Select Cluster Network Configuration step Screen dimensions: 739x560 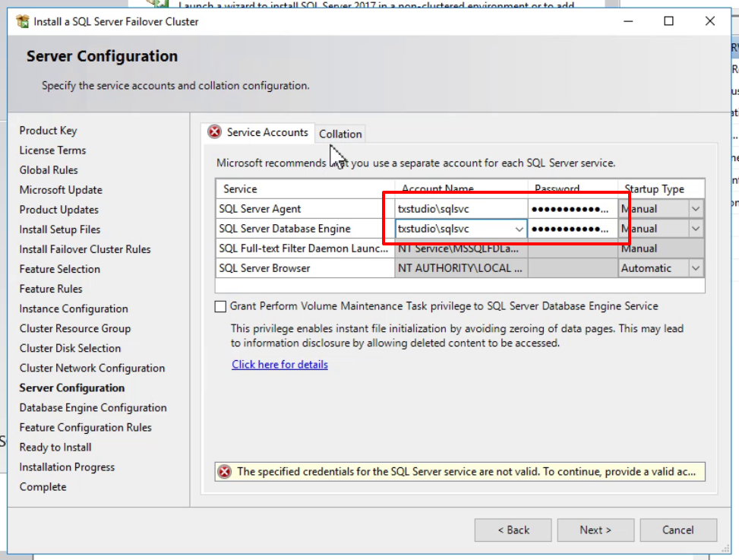[92, 369]
